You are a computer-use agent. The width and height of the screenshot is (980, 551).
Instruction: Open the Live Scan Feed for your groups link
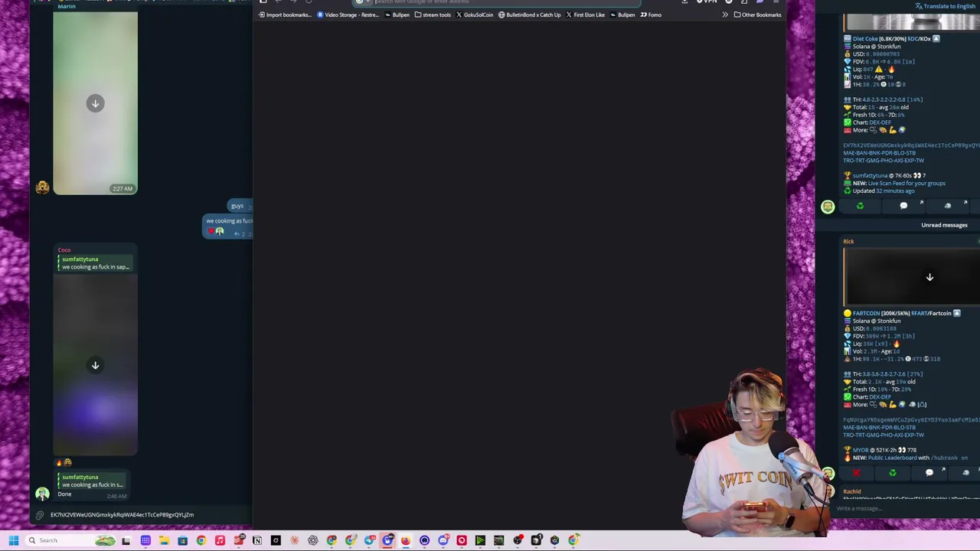pyautogui.click(x=906, y=183)
